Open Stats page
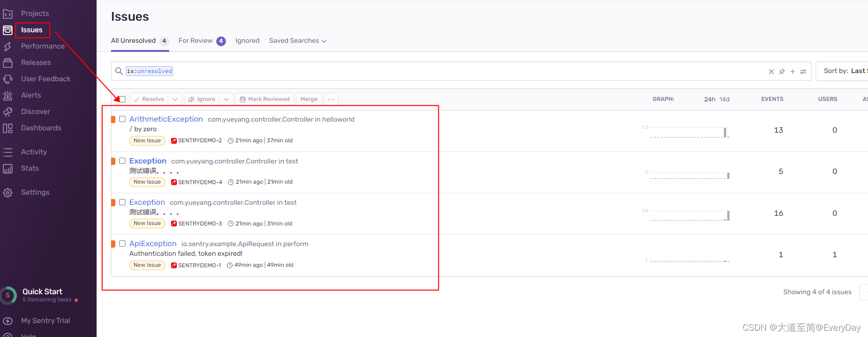Image resolution: width=868 pixels, height=337 pixels. click(x=30, y=168)
